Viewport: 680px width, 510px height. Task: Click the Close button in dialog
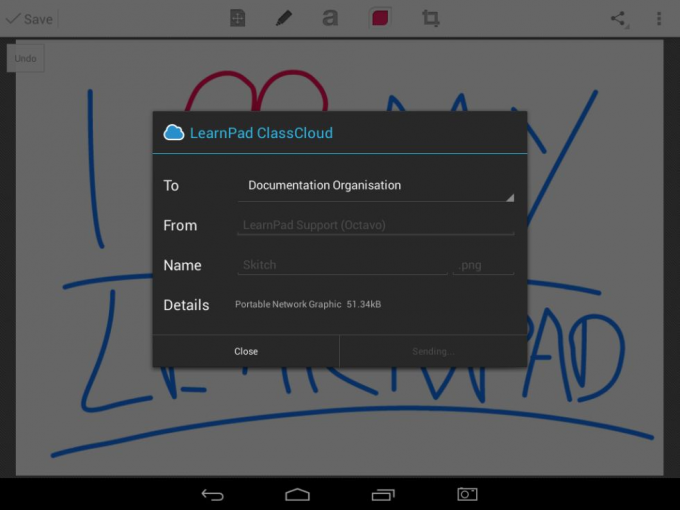(x=246, y=351)
